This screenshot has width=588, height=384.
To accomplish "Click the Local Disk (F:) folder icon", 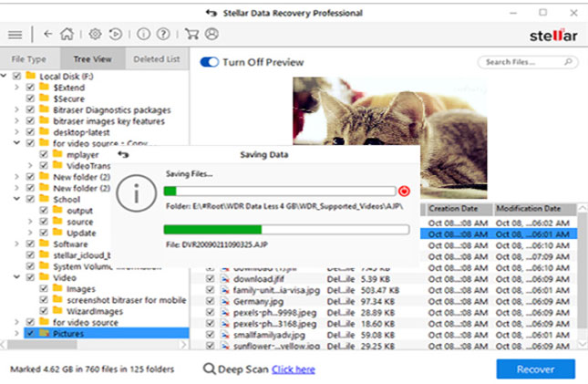I will 30,76.
